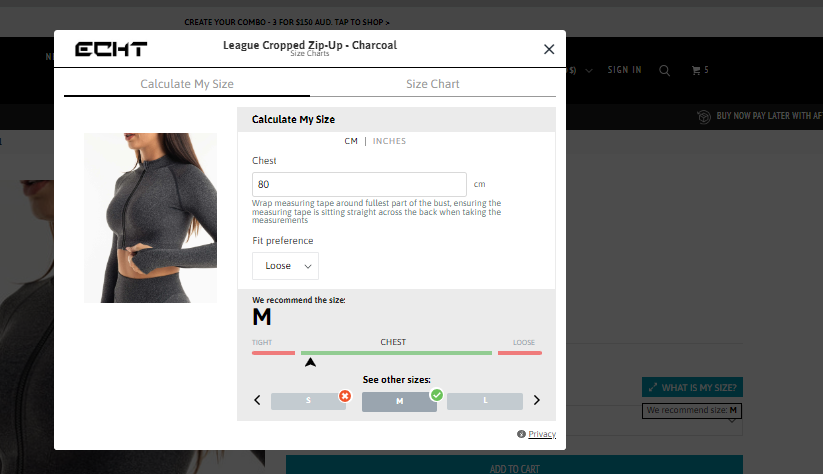Click the previous sizes left arrow
823x474 pixels.
point(257,401)
